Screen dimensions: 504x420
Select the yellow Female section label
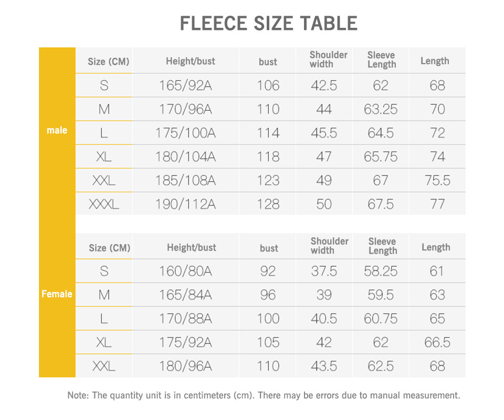57,294
